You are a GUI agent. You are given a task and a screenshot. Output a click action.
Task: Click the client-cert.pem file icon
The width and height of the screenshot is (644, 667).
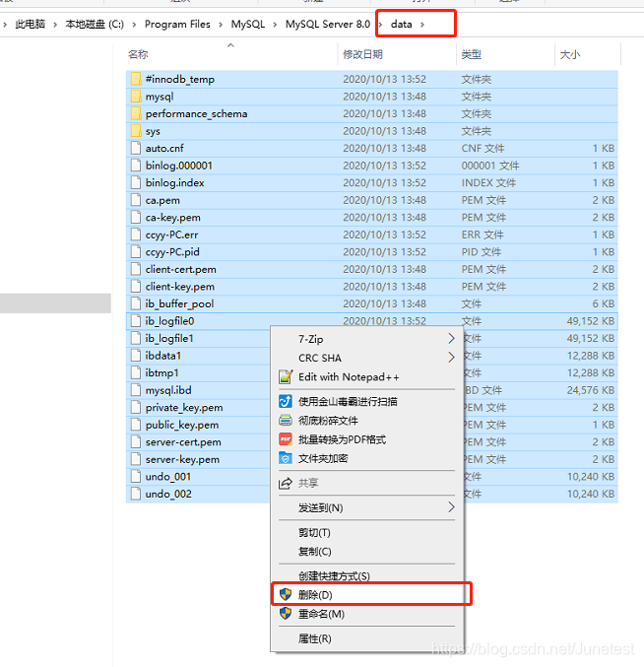pyautogui.click(x=136, y=269)
